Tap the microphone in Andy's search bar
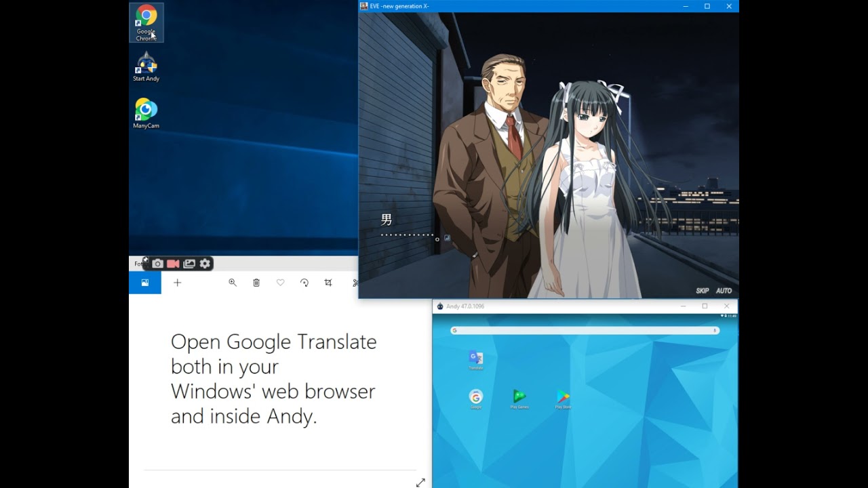Screen dimensions: 868x488 [715, 330]
